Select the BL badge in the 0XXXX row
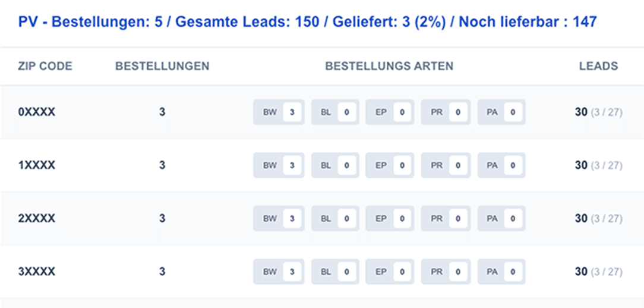The width and height of the screenshot is (644, 308). (x=335, y=112)
